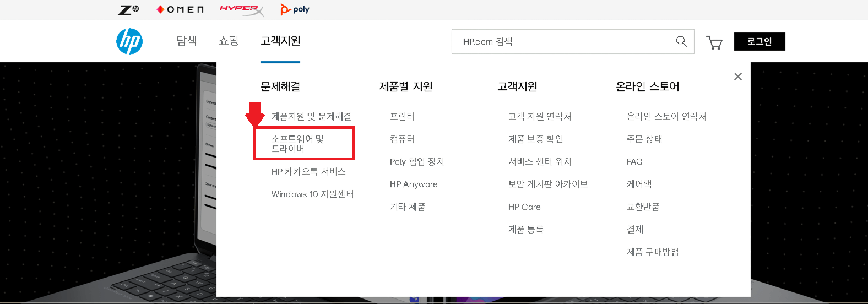The image size is (868, 304).
Task: Open Windows 10 지원센터 link
Action: point(312,194)
